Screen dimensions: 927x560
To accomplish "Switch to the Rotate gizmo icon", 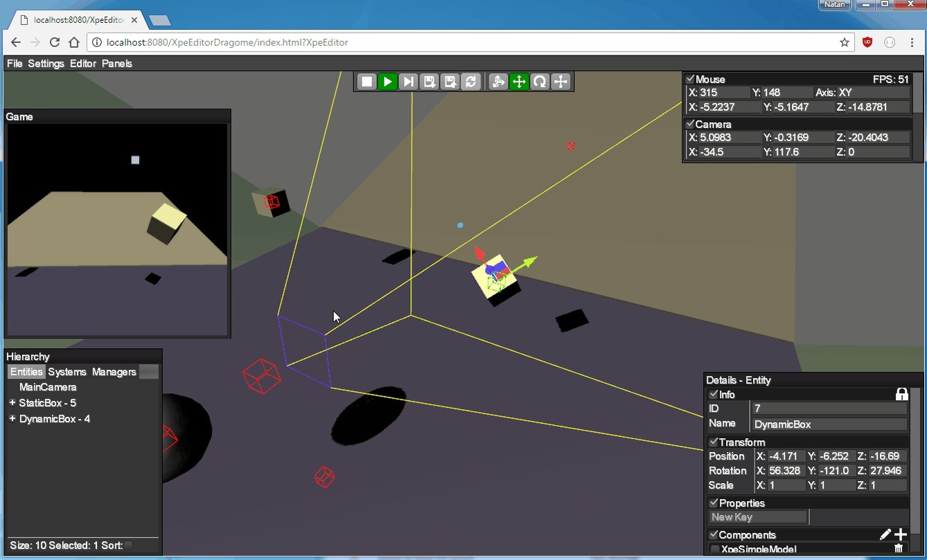I will [540, 81].
